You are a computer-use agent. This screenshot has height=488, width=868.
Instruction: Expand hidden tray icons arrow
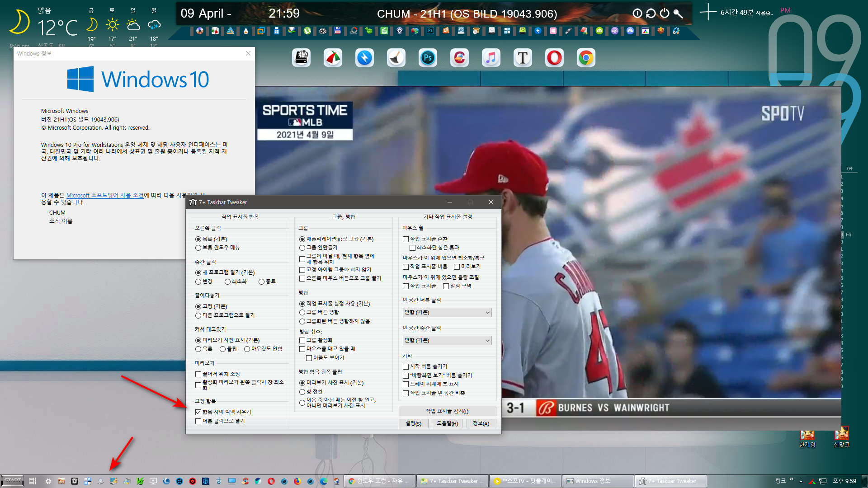(801, 481)
